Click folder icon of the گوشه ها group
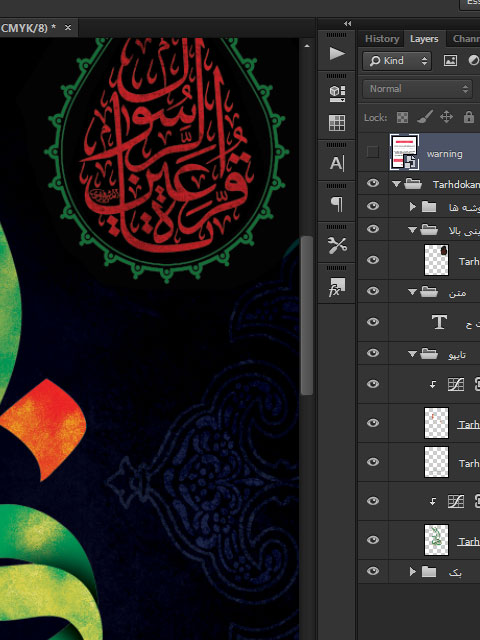 [429, 207]
